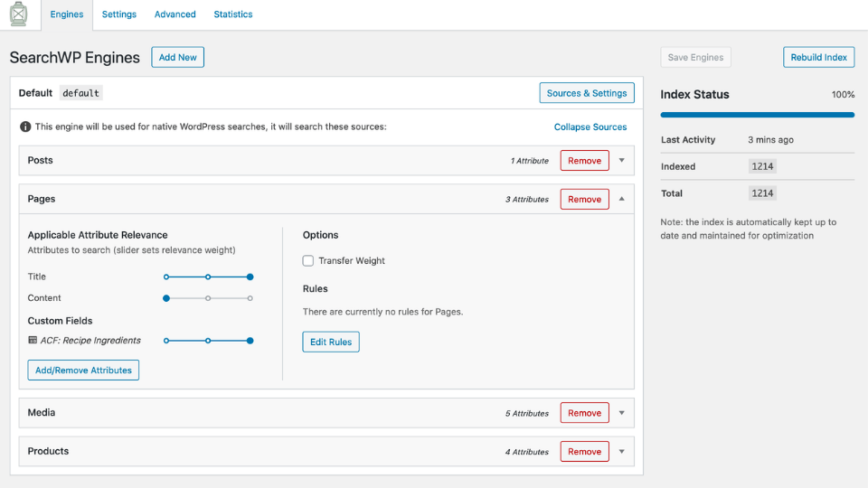
Task: Expand the Media source arrow
Action: 622,413
